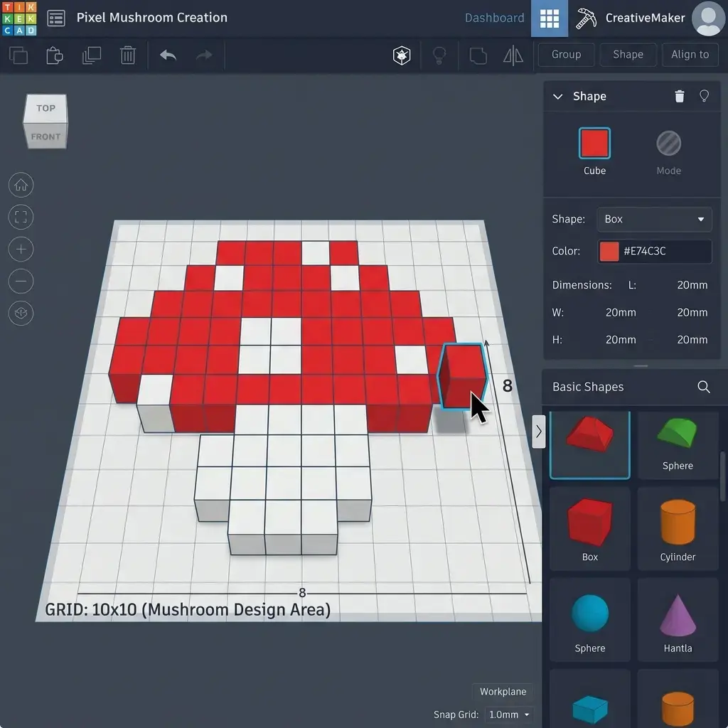
Task: Select the blue Sphere shape
Action: (589, 620)
